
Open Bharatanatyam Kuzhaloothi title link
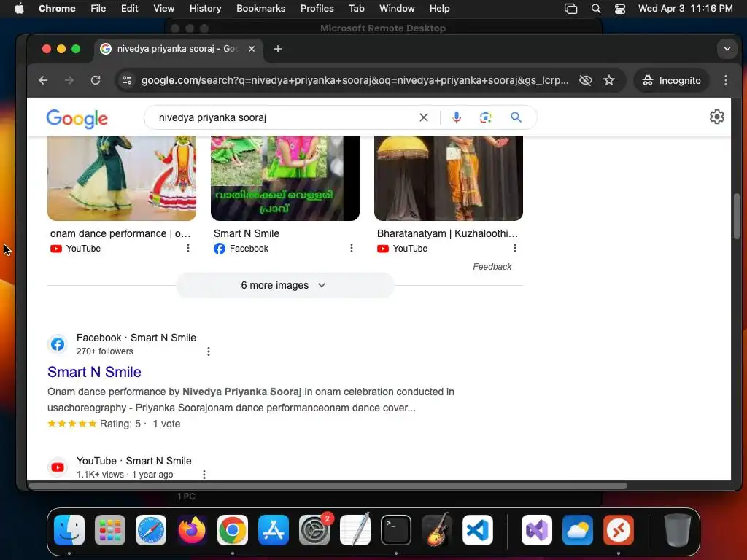pos(447,233)
